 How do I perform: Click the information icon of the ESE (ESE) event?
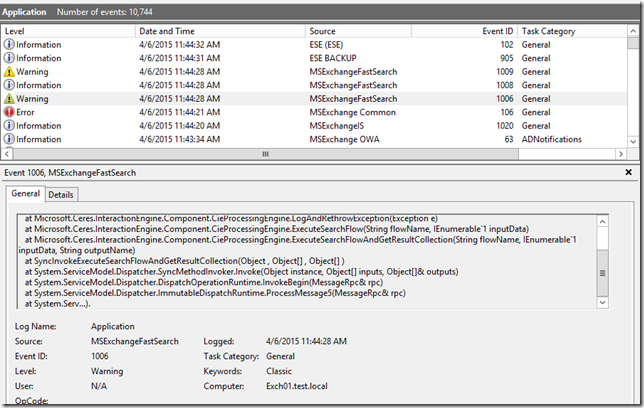[9, 44]
